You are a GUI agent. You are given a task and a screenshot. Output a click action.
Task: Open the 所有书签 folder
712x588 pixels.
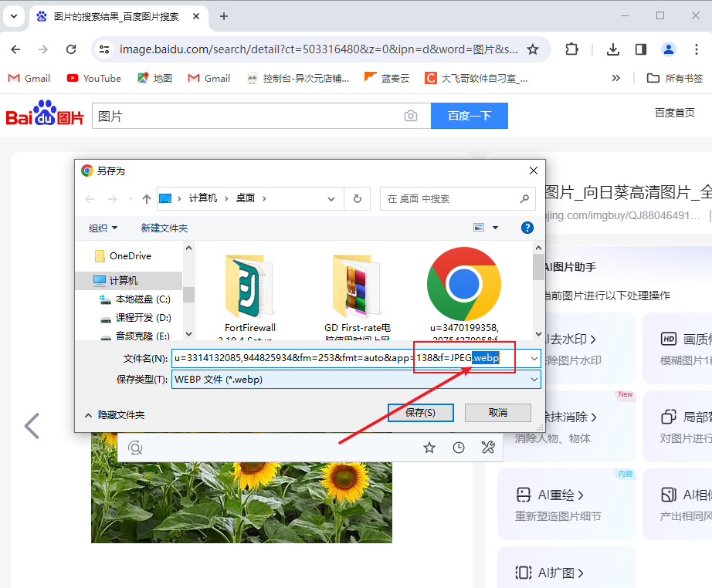(675, 78)
